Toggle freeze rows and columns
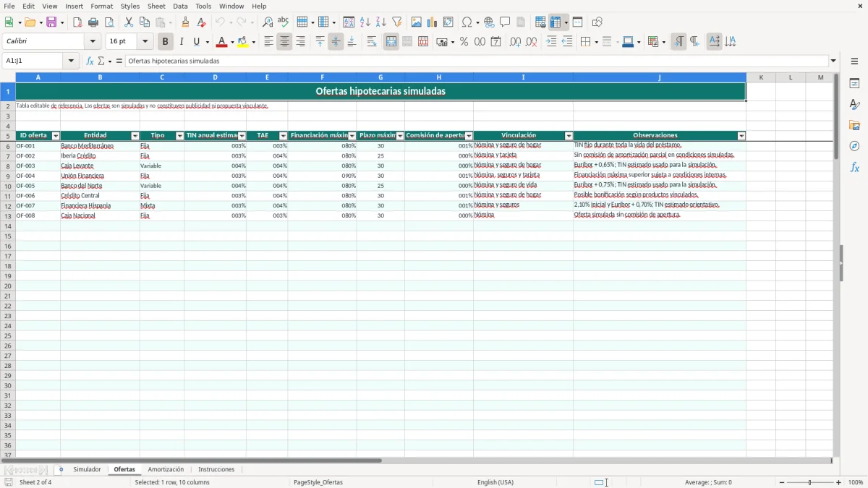The image size is (868, 488). [x=556, y=22]
